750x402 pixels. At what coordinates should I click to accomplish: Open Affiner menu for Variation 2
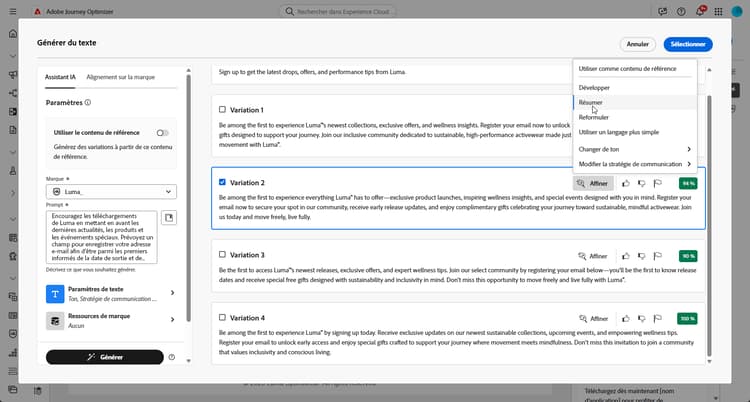coord(593,183)
